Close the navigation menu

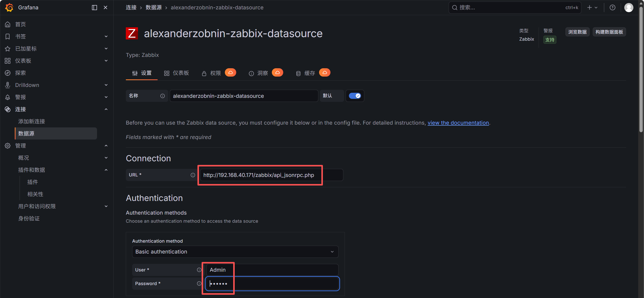click(x=106, y=8)
